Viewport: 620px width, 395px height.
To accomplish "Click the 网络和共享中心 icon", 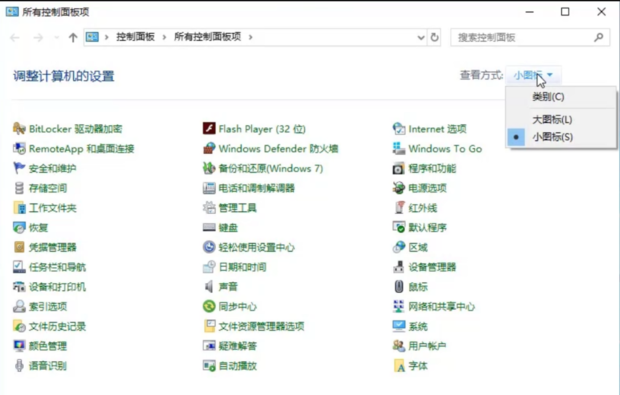I will tap(399, 306).
